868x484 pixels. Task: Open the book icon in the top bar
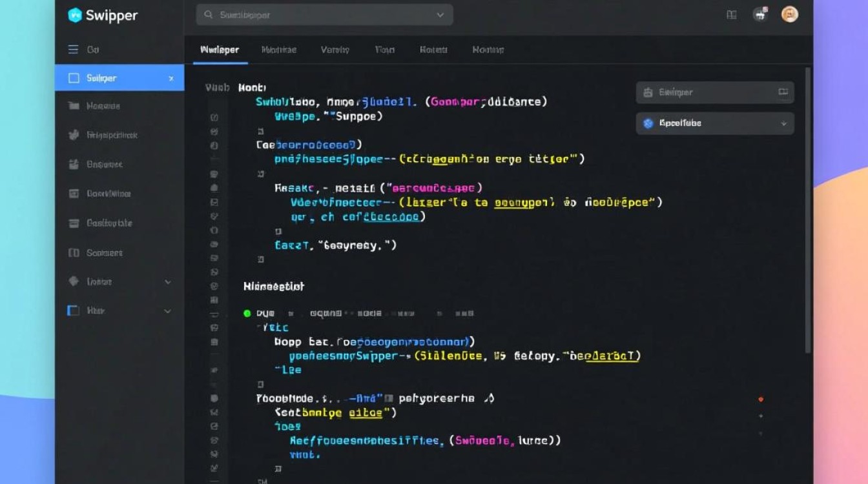[732, 14]
